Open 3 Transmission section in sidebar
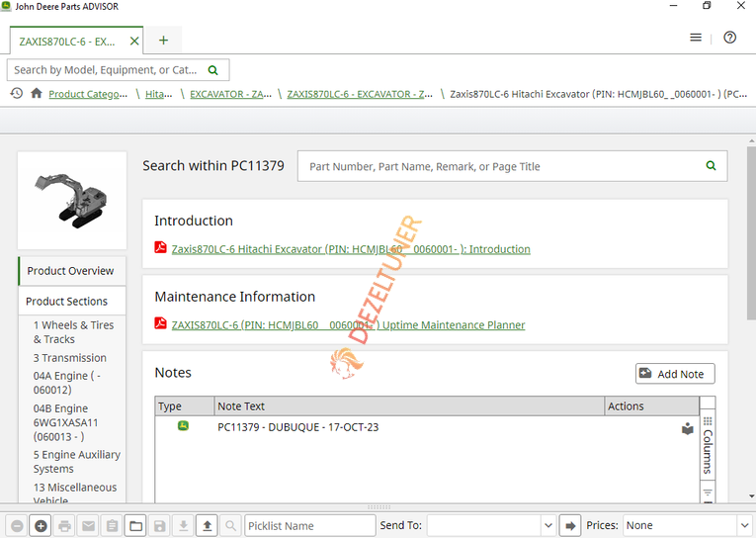The height and width of the screenshot is (538, 756). [x=70, y=358]
